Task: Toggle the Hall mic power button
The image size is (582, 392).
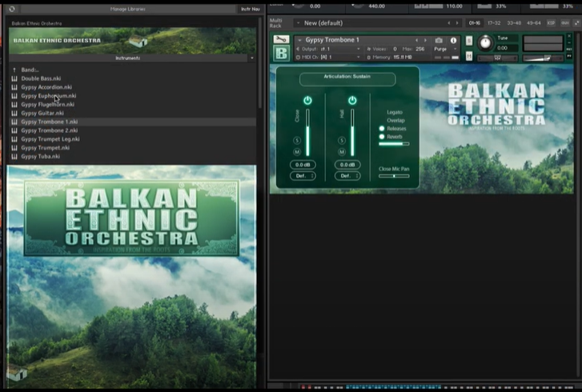Action: coord(352,100)
